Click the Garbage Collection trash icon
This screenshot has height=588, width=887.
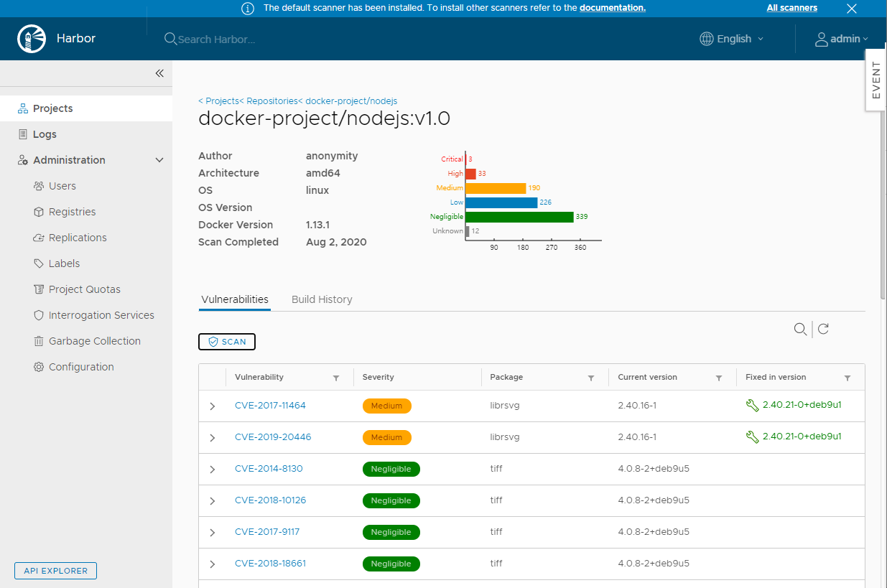click(39, 341)
